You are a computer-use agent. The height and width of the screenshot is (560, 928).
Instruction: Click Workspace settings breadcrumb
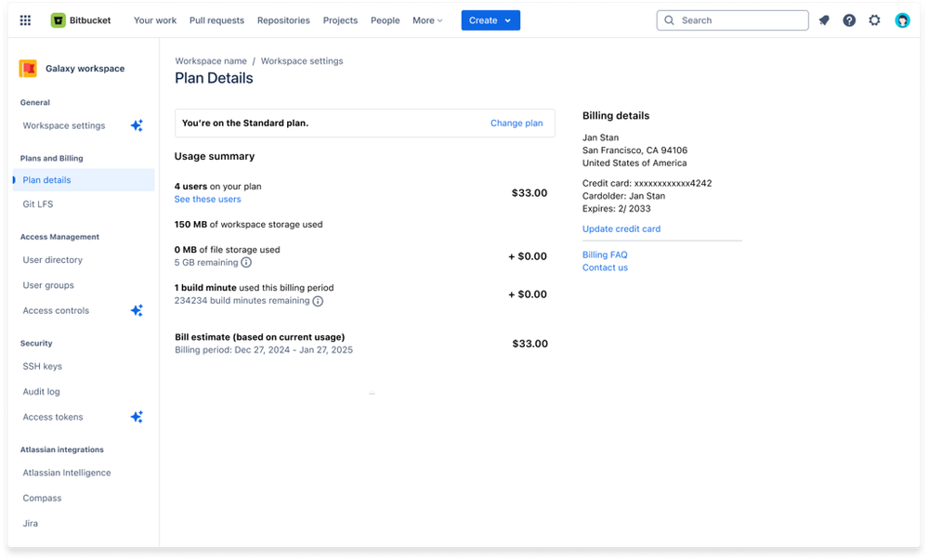click(x=302, y=61)
